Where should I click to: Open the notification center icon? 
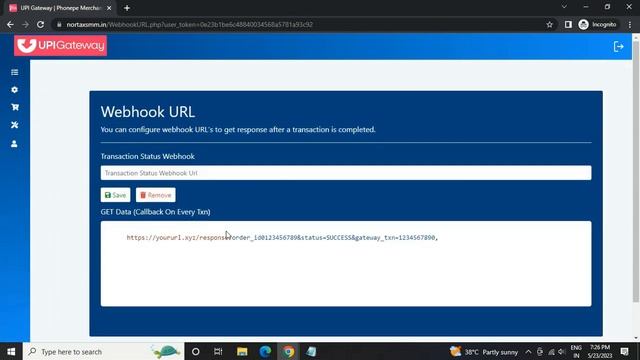click(624, 351)
